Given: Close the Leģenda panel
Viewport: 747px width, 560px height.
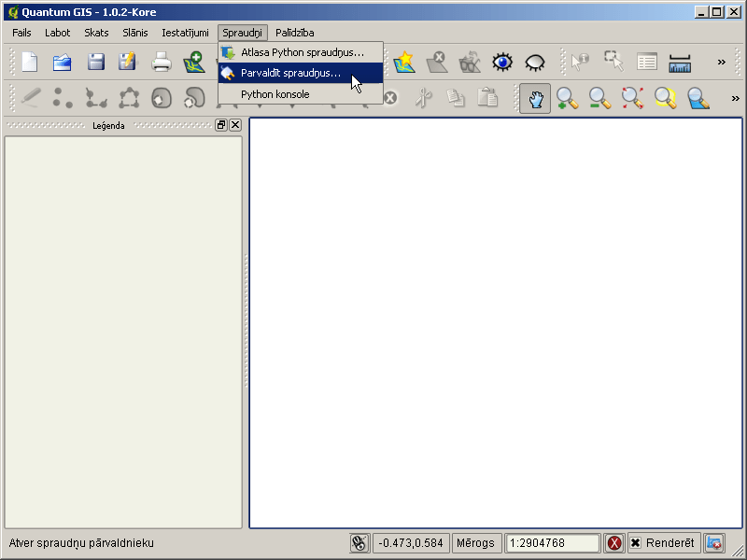Looking at the screenshot, I should (235, 125).
